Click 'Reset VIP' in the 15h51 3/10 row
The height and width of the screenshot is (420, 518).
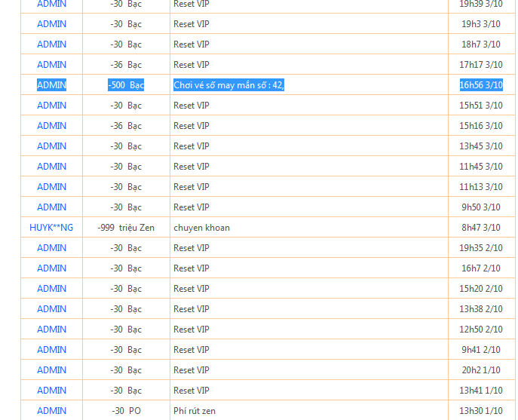pos(192,106)
